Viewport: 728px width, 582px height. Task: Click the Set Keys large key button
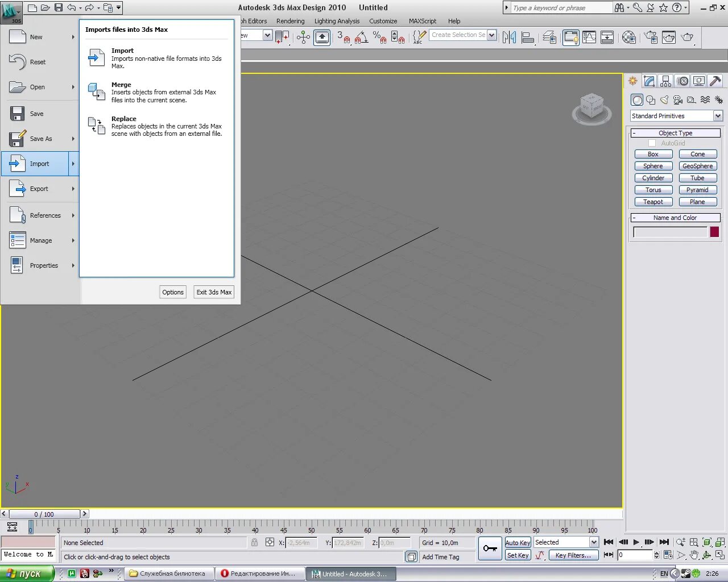490,548
